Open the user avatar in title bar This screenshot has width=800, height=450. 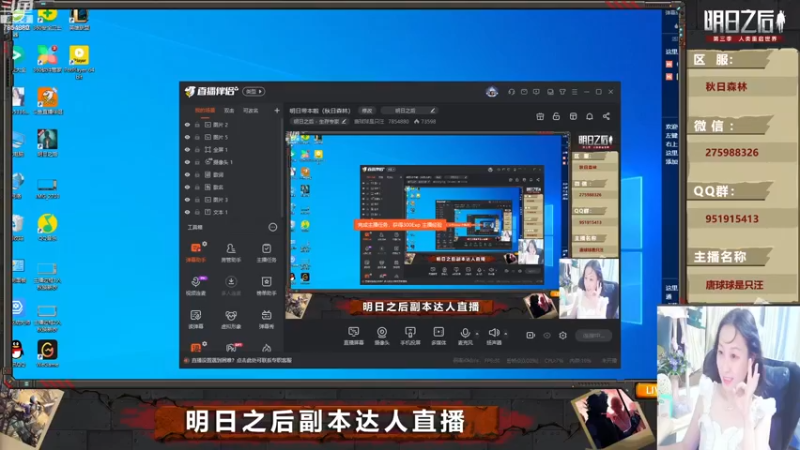[x=492, y=92]
